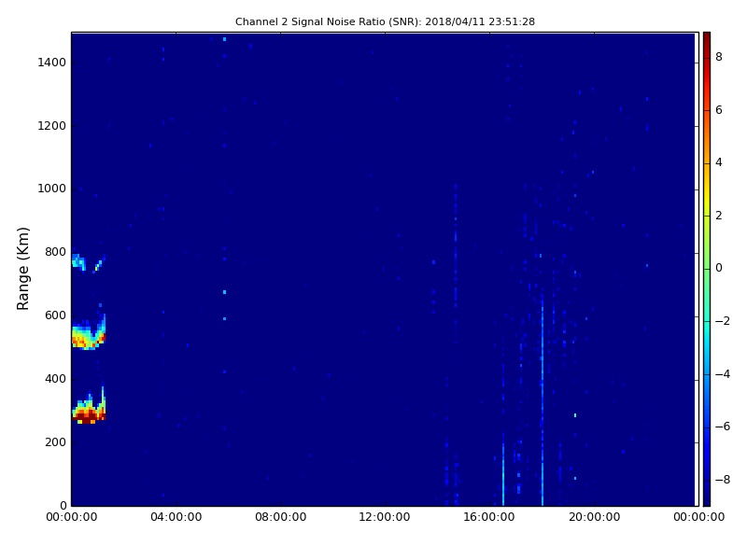Click the 20:00:00 time axis label
The image size is (747, 560).
594,517
